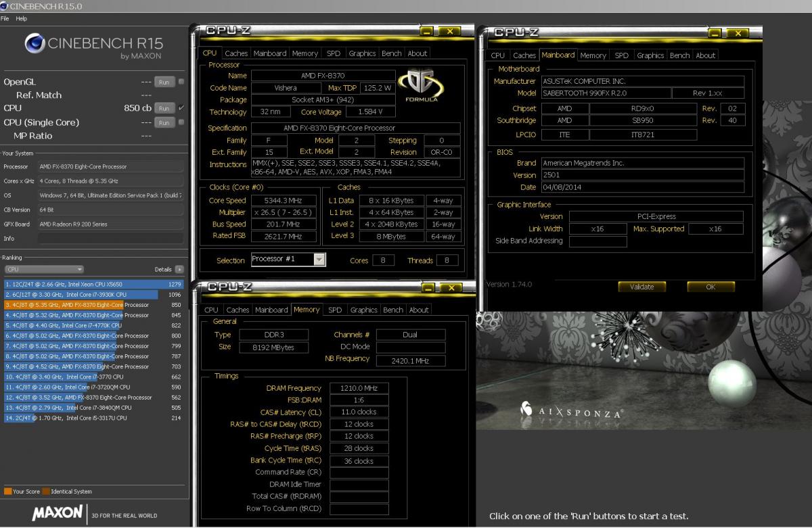Open Bench tab in CPU-Z Memory window

tap(393, 310)
